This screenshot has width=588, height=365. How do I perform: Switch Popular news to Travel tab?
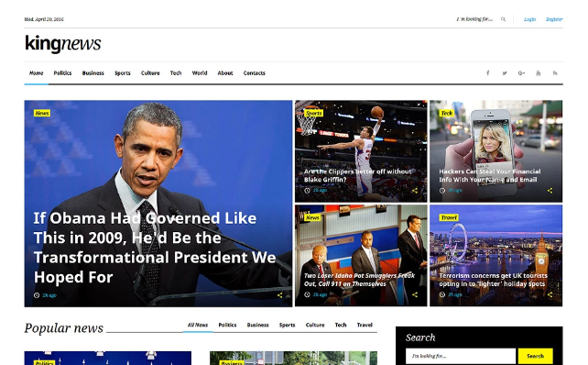[x=365, y=325]
